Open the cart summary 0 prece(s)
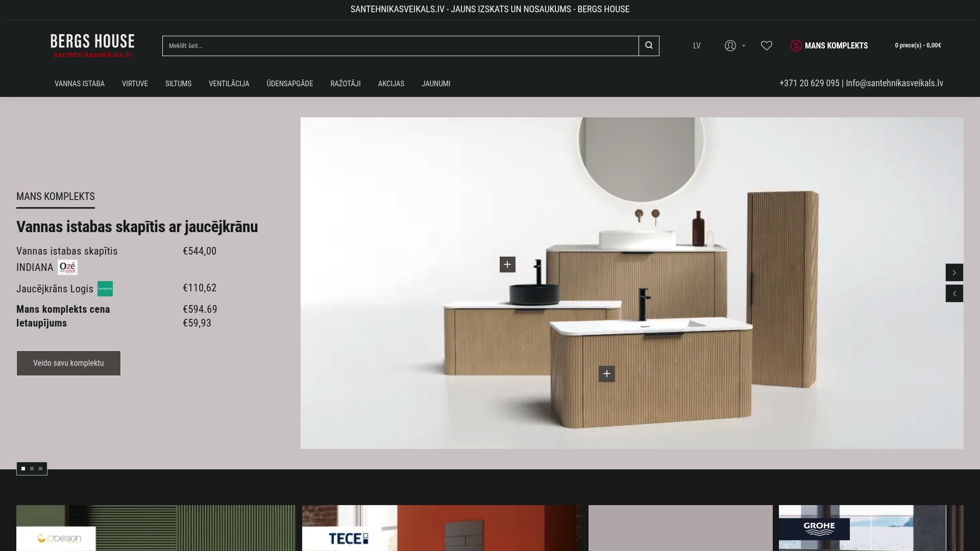This screenshot has width=980, height=551. 918,45
